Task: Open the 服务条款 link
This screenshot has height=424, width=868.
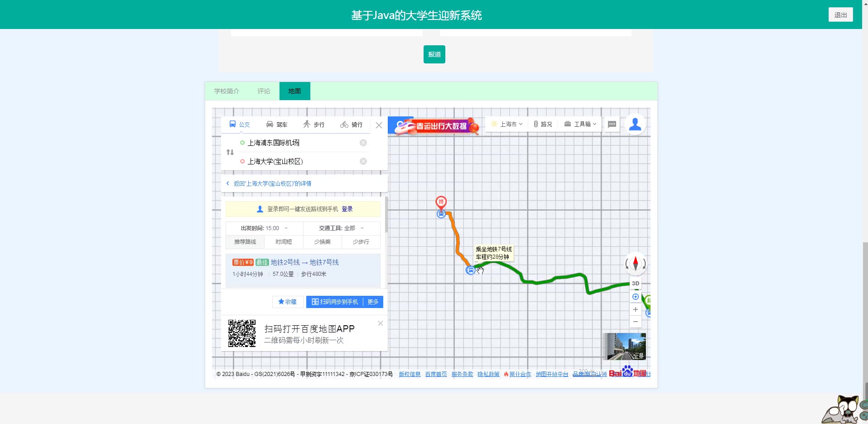Action: coord(462,374)
